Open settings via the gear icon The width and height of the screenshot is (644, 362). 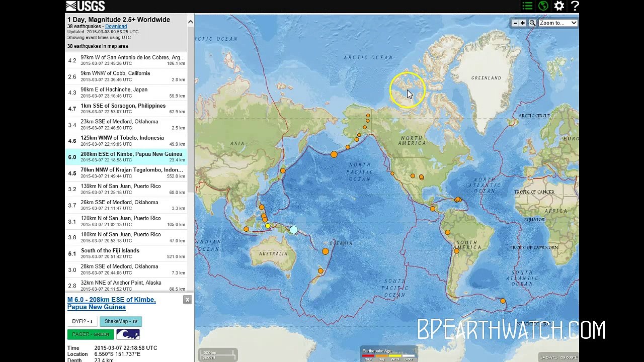coord(559,6)
